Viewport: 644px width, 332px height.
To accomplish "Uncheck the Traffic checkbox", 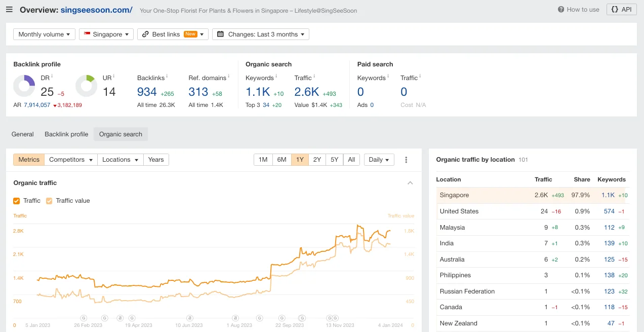I will pyautogui.click(x=17, y=201).
